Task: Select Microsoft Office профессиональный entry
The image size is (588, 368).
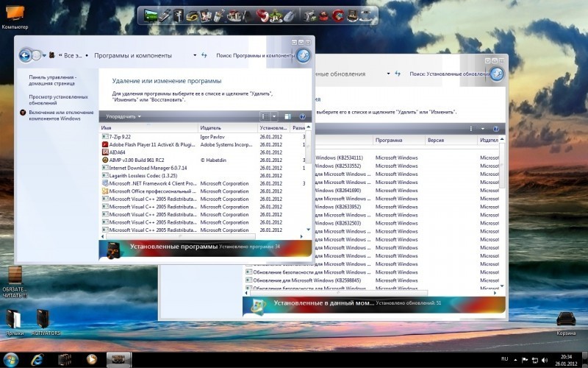Action: (203, 191)
